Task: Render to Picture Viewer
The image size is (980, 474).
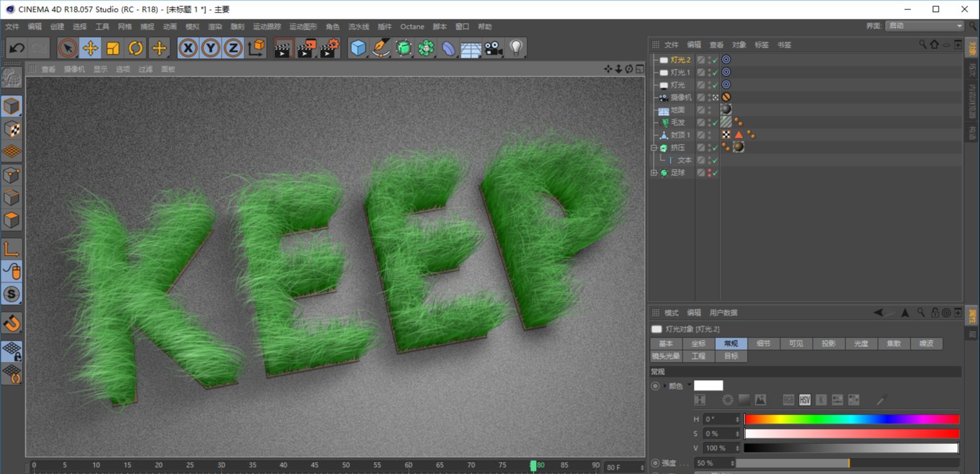Action: pos(307,48)
